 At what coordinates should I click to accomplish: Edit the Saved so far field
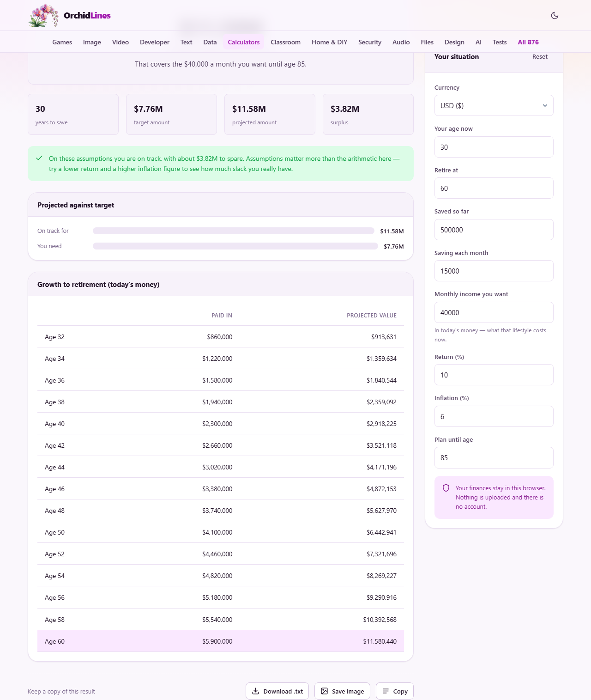pyautogui.click(x=494, y=230)
